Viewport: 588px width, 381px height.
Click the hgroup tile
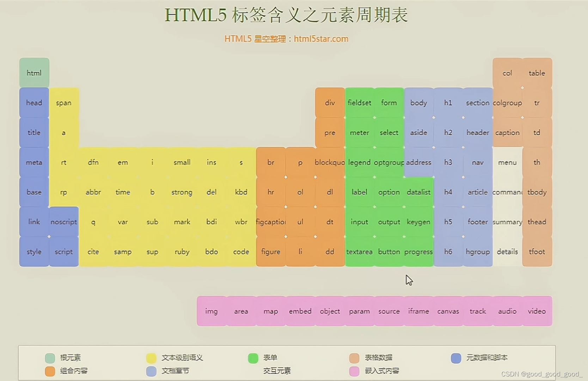click(478, 252)
